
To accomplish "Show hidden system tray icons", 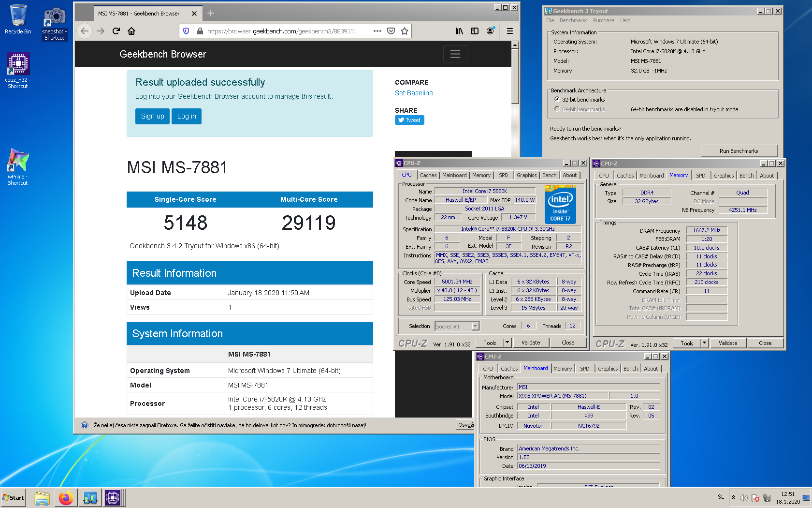I will tap(733, 497).
